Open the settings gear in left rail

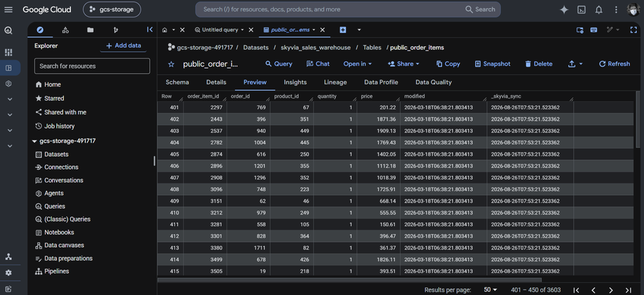click(x=9, y=273)
